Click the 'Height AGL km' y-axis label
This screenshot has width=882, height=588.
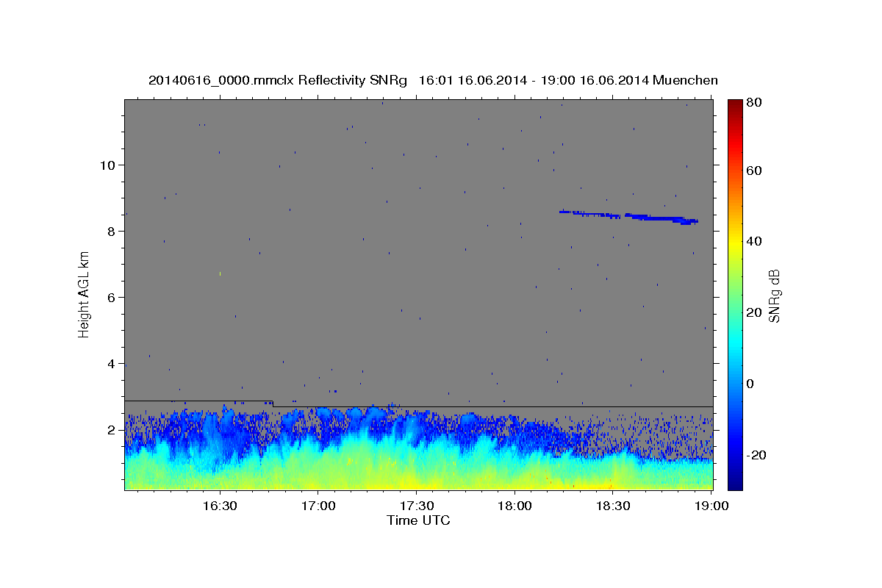click(84, 295)
